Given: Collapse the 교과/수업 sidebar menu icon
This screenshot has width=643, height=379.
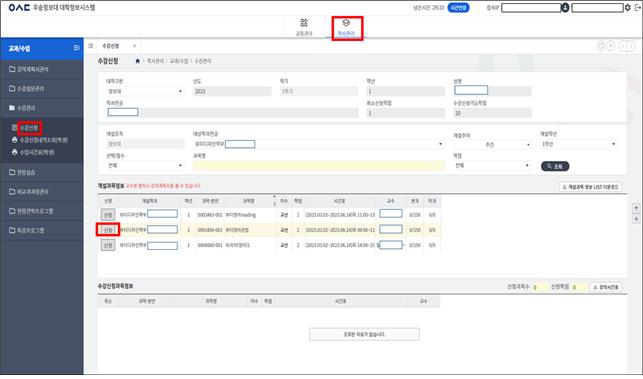Looking at the screenshot, I should click(76, 48).
